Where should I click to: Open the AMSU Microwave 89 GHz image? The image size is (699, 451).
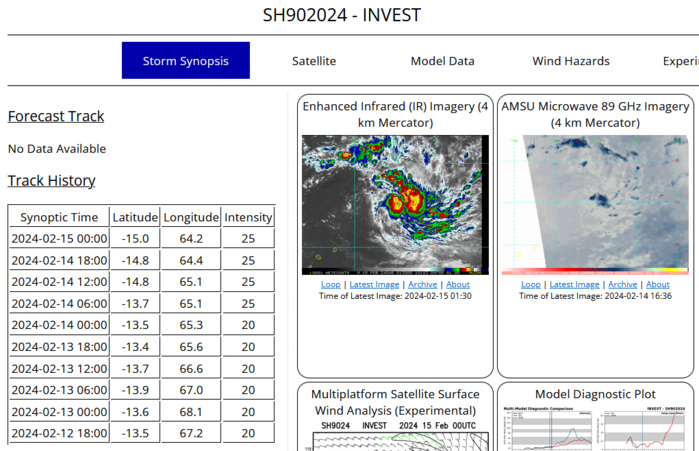[x=594, y=205]
